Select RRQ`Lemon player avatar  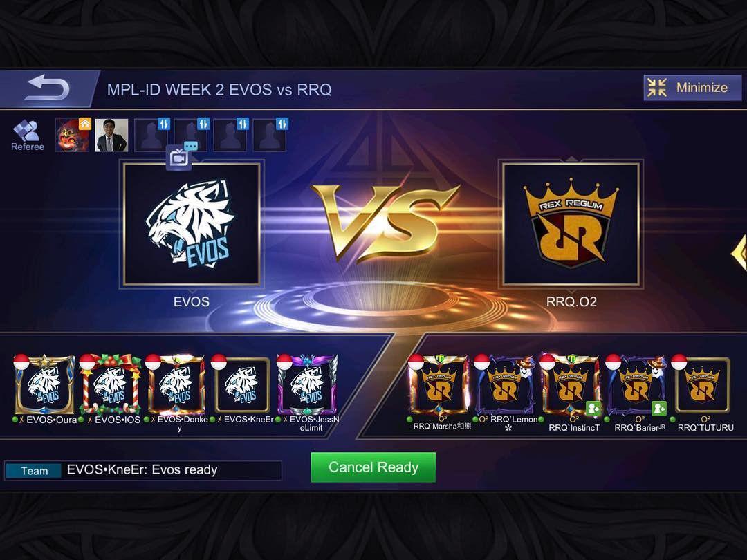click(505, 385)
